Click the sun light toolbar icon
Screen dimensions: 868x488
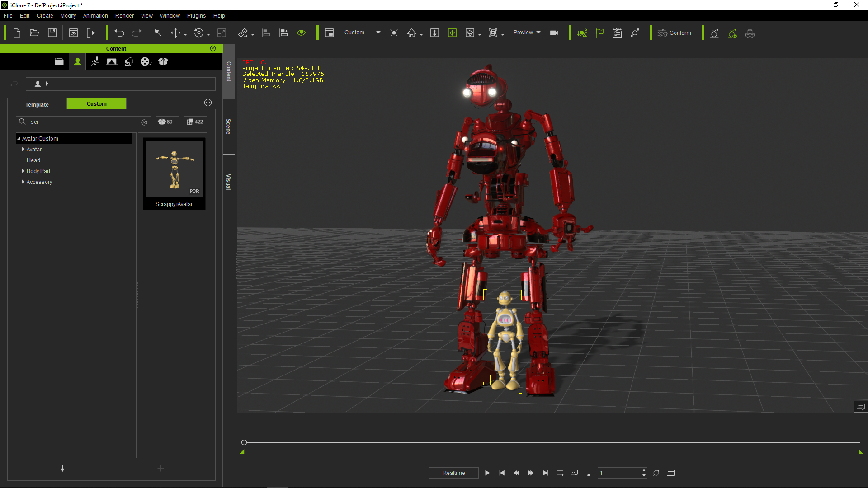pyautogui.click(x=394, y=33)
